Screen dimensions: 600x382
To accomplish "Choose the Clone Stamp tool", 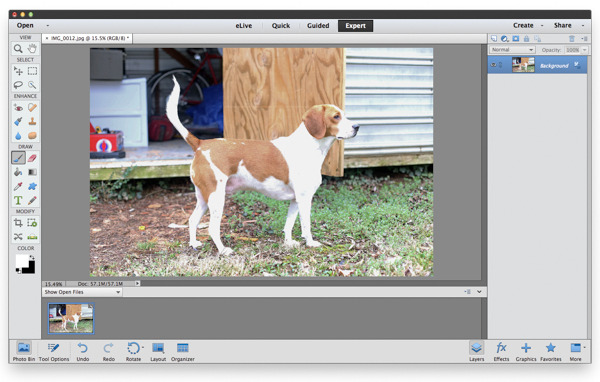I will pyautogui.click(x=33, y=121).
